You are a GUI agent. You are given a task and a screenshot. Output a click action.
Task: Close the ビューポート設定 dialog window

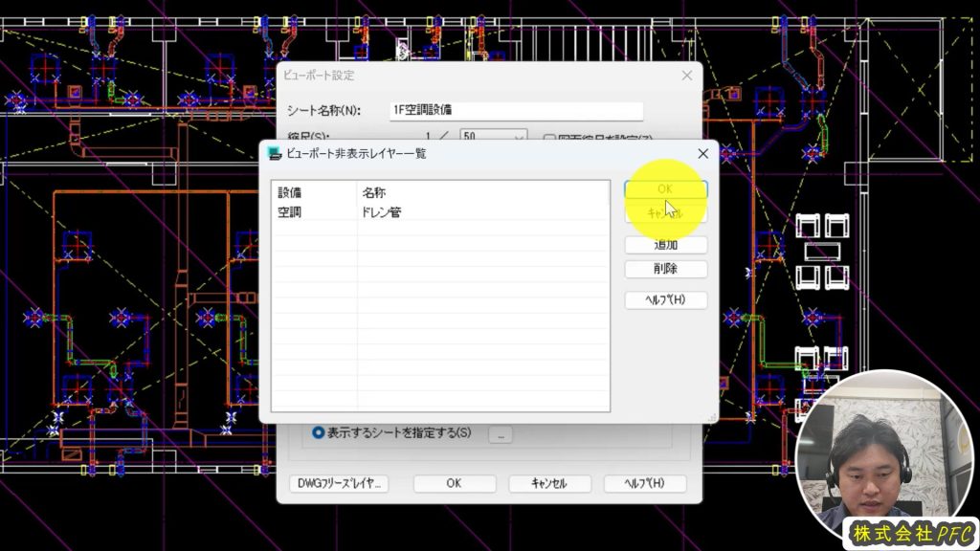686,76
